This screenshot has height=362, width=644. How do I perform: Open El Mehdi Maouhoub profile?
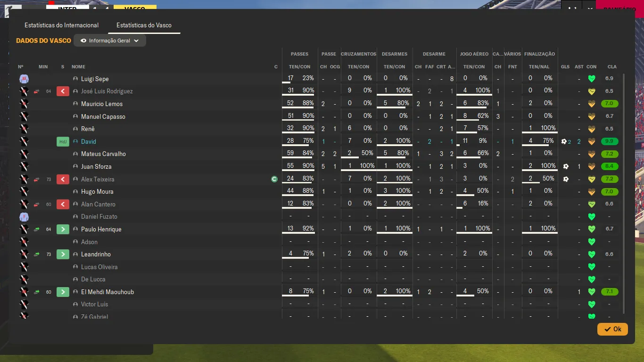click(x=107, y=292)
